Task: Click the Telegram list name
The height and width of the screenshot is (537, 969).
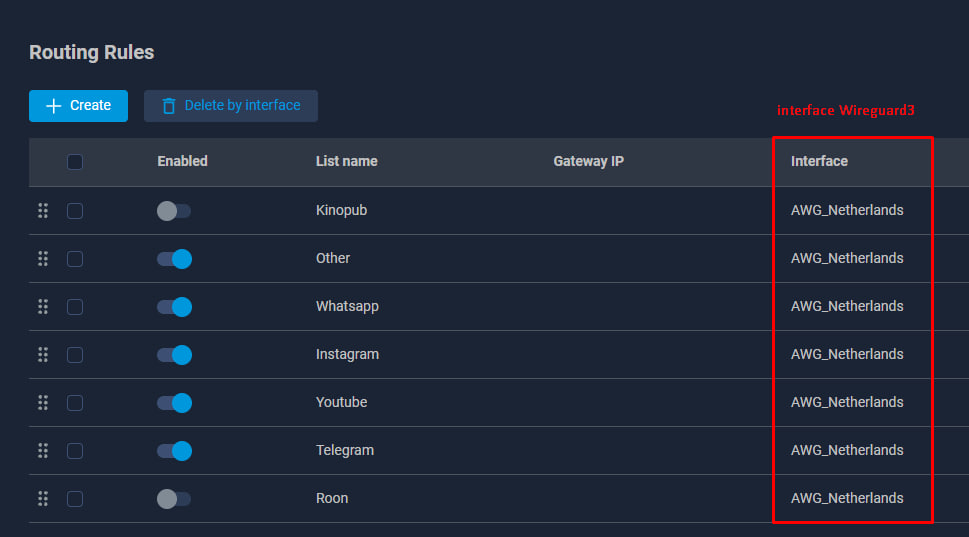Action: pos(345,450)
